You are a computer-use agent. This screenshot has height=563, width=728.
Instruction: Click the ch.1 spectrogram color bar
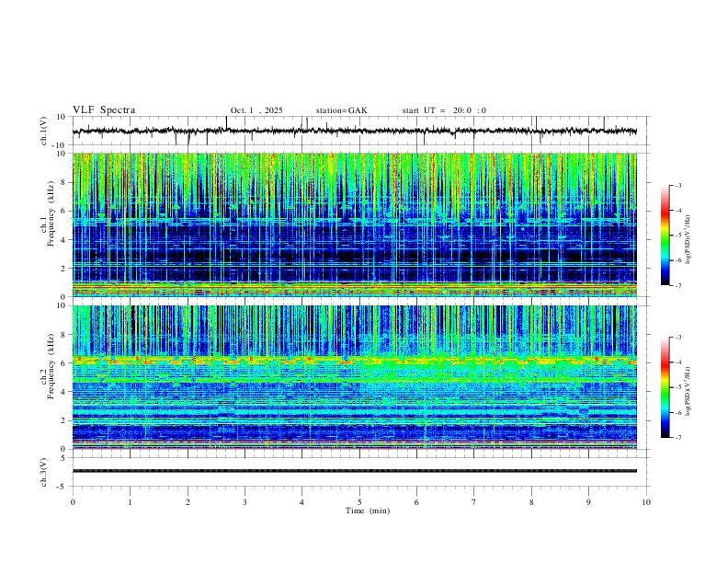point(665,236)
